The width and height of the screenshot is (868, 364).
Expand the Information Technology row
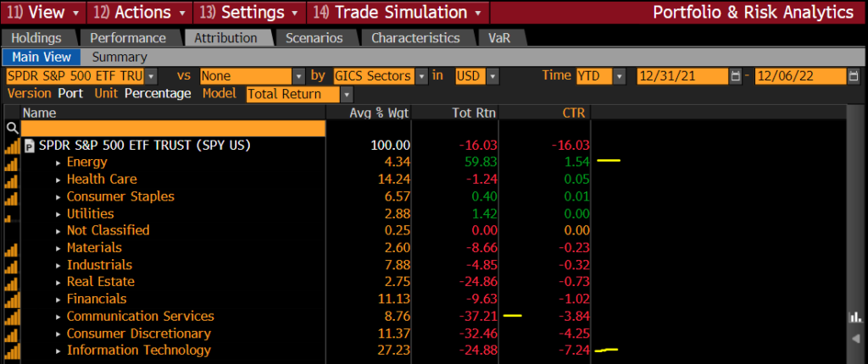click(58, 350)
